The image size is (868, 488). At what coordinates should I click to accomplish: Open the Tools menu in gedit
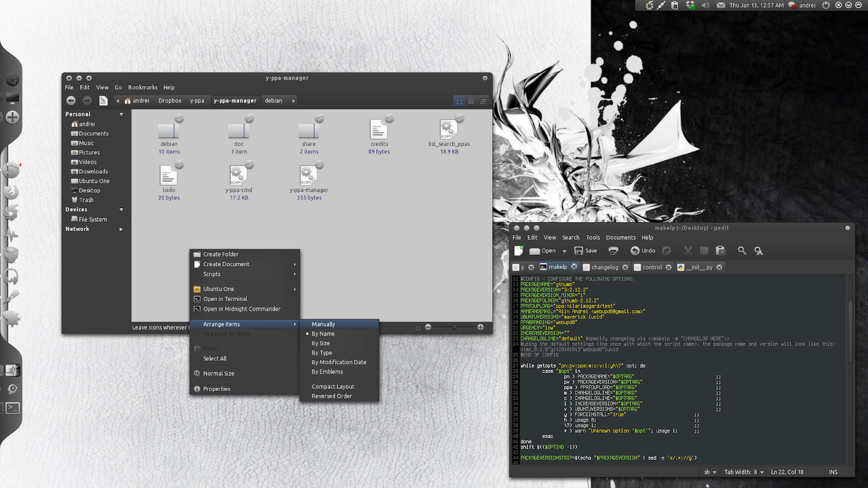click(x=593, y=237)
